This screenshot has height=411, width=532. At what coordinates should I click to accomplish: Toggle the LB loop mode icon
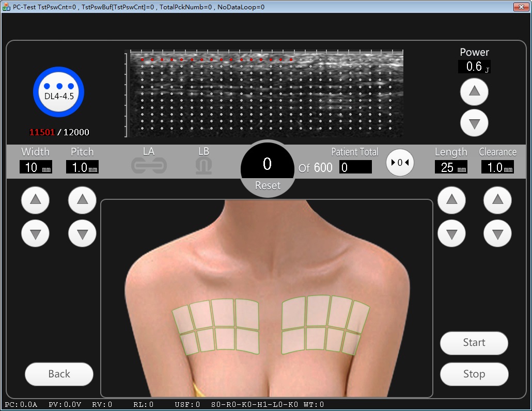[x=204, y=166]
